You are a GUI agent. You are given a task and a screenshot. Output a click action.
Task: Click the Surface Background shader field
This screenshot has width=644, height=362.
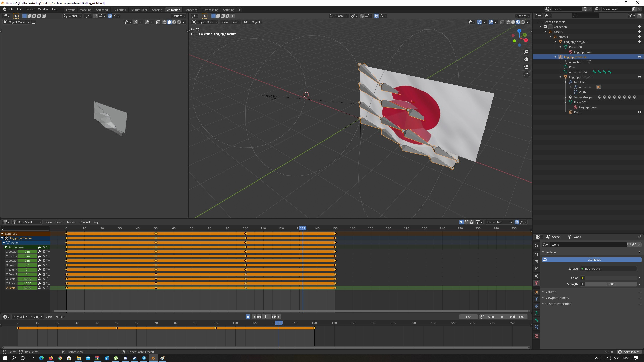(x=608, y=269)
